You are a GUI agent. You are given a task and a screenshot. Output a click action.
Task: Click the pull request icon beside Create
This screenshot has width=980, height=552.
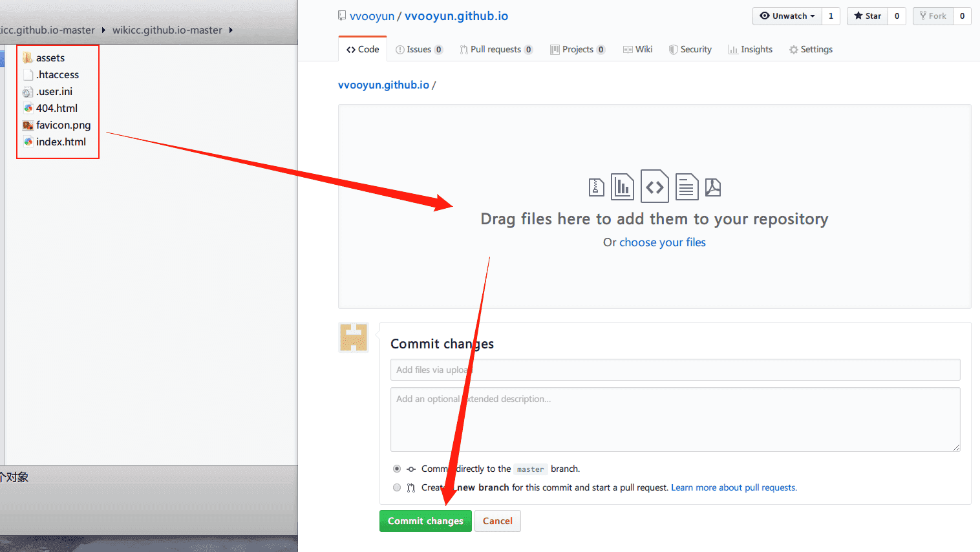pos(411,488)
